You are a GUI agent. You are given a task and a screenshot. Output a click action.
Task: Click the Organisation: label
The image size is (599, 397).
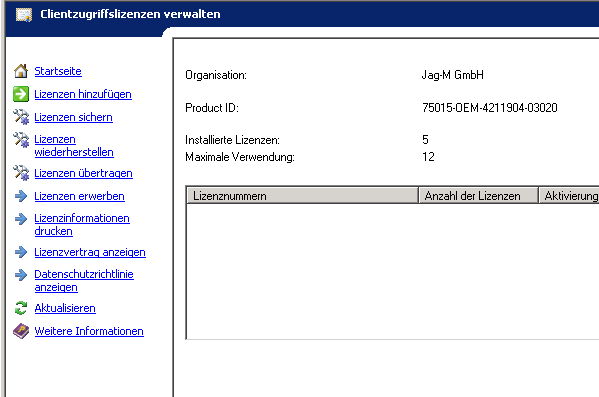(216, 75)
